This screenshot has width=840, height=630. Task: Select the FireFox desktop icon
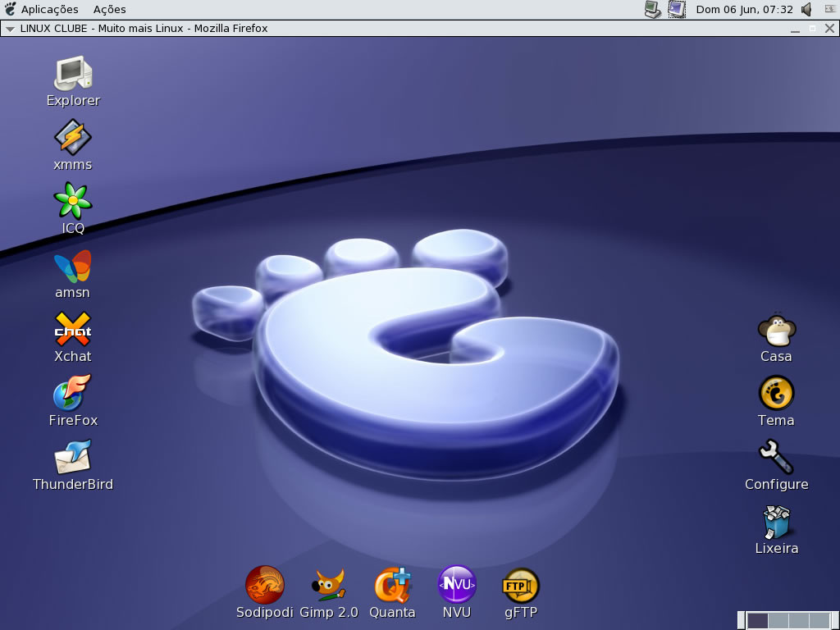[72, 393]
